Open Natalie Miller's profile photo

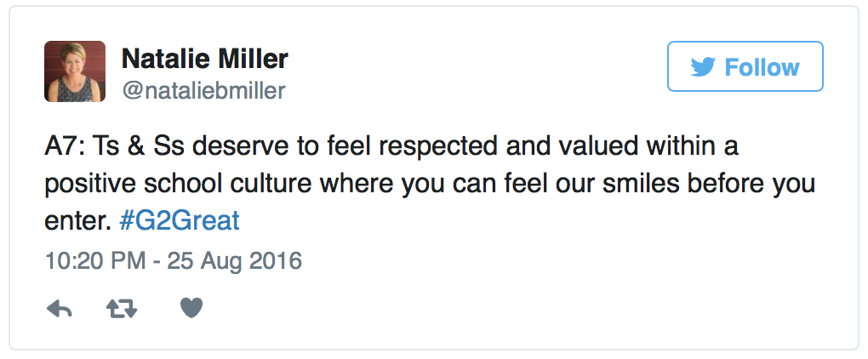[x=75, y=71]
